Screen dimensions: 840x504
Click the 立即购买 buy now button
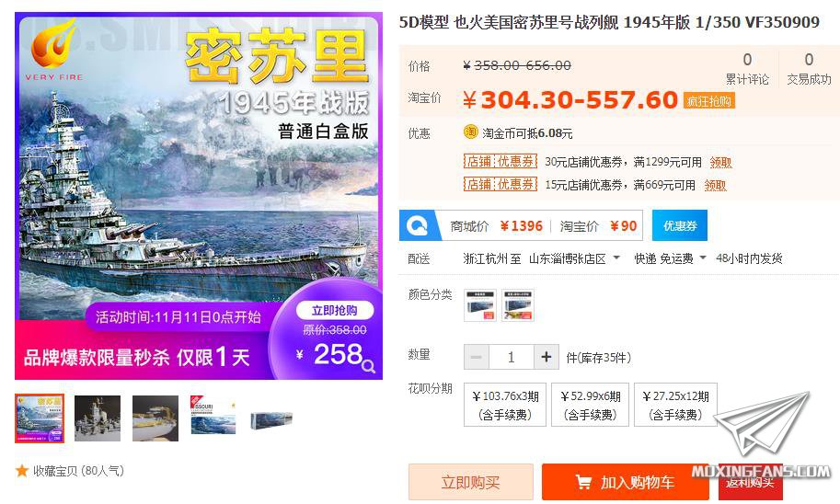[471, 482]
